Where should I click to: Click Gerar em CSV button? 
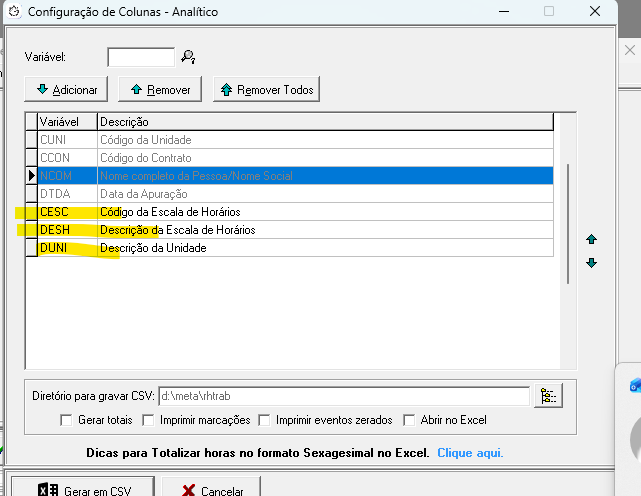(x=83, y=490)
